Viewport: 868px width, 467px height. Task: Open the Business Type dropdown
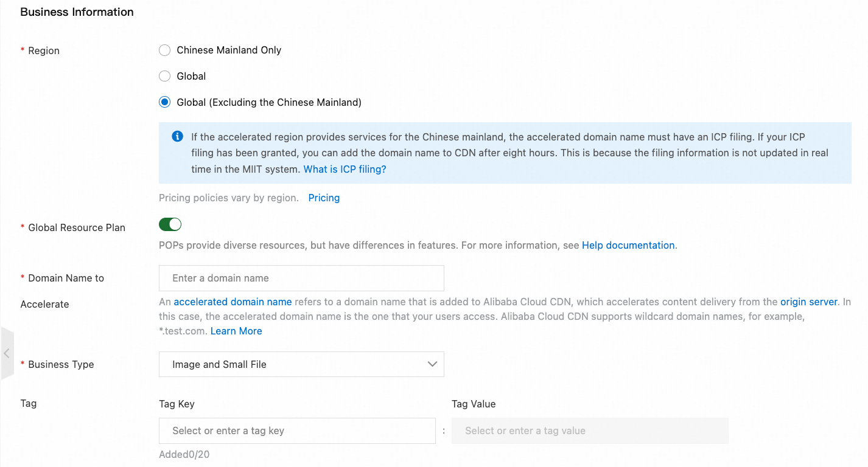301,365
